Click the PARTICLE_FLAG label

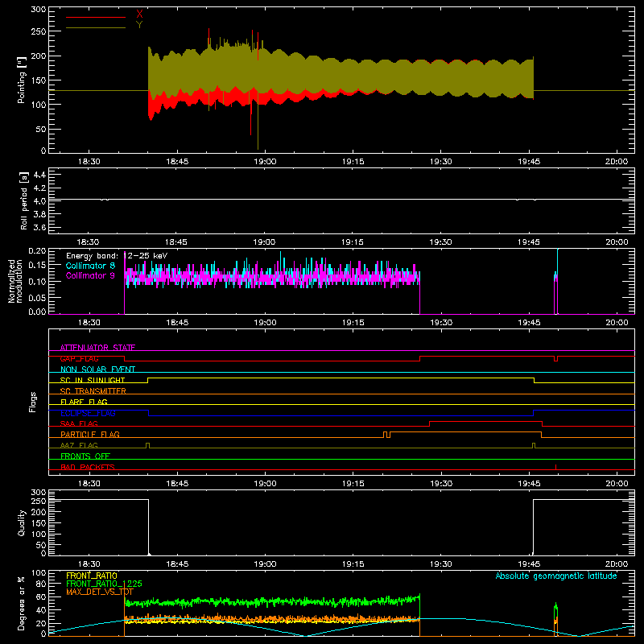coord(90,434)
